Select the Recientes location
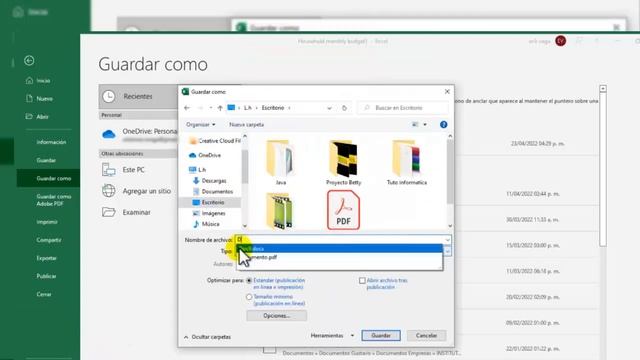 (138, 96)
